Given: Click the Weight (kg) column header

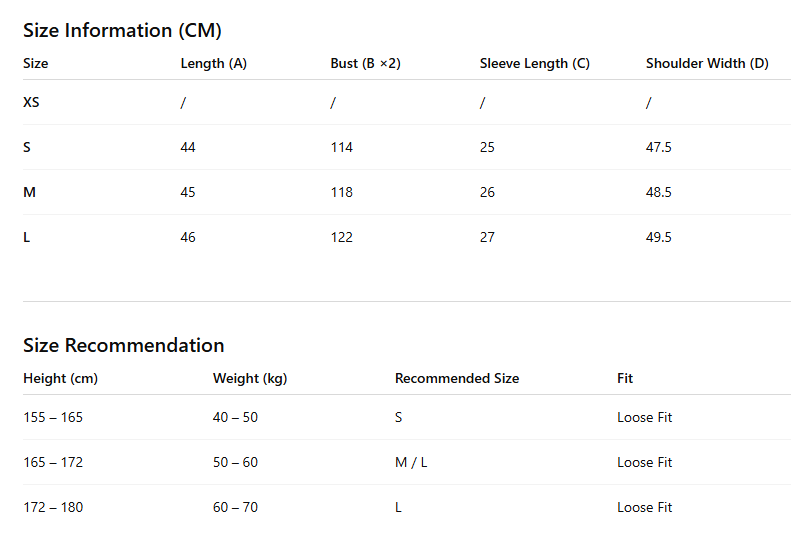Looking at the screenshot, I should point(250,378).
